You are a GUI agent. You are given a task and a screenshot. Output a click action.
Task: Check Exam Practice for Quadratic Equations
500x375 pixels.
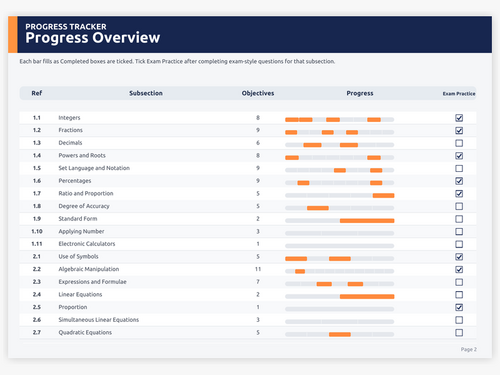(459, 333)
